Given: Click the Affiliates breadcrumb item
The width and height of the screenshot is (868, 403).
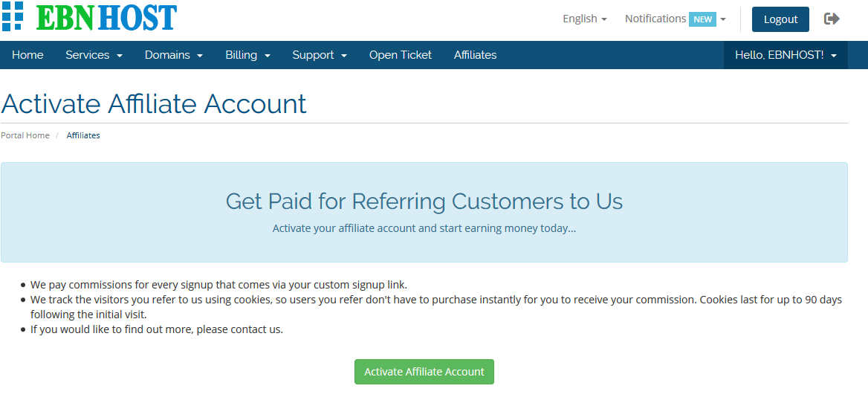Looking at the screenshot, I should click(x=83, y=135).
